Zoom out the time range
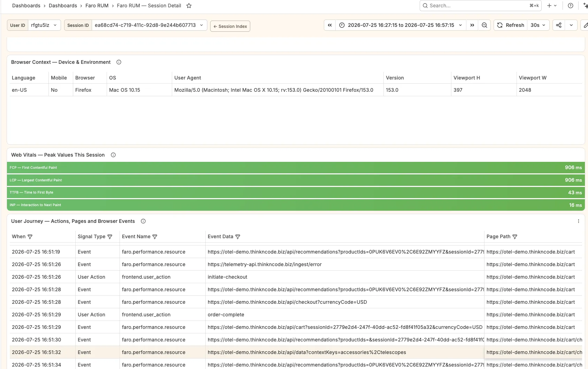Viewport: 588px width, 369px height. (x=484, y=25)
